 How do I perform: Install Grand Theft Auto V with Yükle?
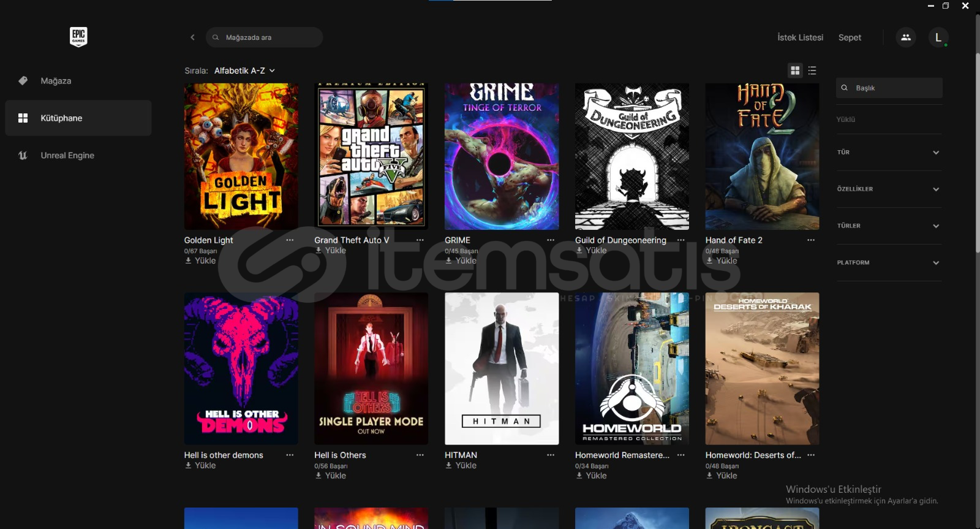pos(330,250)
